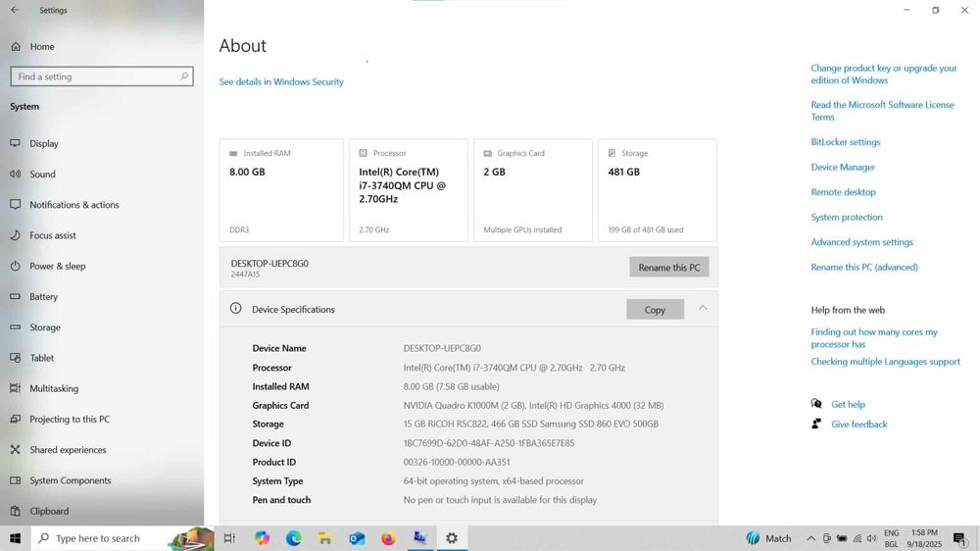Image resolution: width=980 pixels, height=551 pixels.
Task: Select the Device ID value text
Action: [489, 443]
